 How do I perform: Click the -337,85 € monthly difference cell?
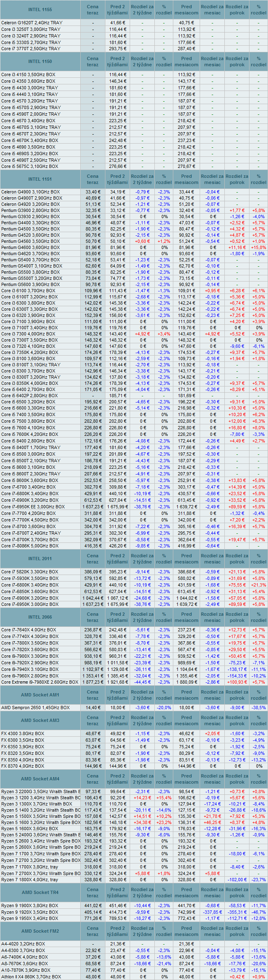point(212,912)
